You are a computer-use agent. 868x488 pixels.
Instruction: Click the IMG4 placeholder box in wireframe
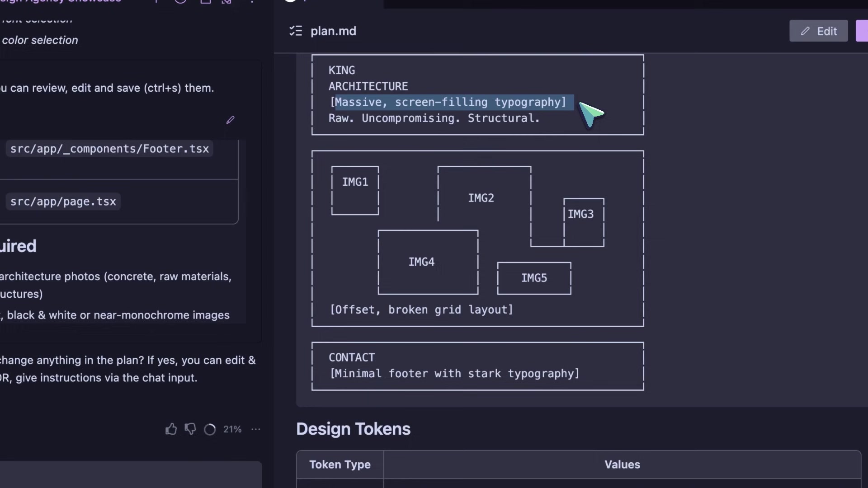422,262
